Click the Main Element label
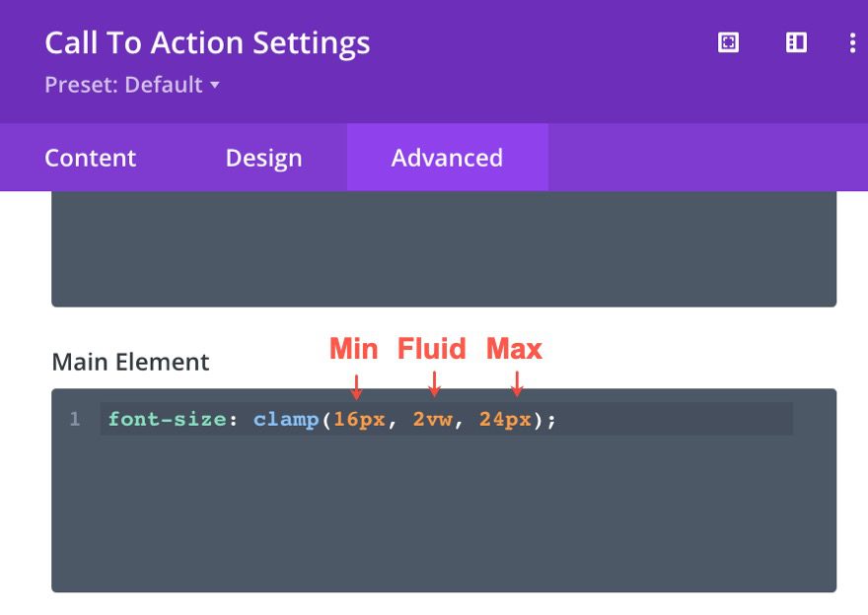The height and width of the screenshot is (615, 868). [x=128, y=362]
